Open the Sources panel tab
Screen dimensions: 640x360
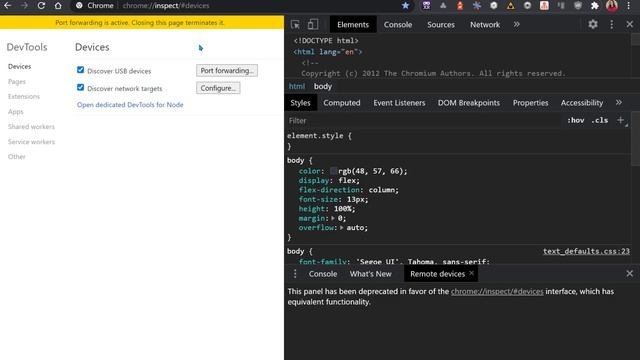coord(441,24)
